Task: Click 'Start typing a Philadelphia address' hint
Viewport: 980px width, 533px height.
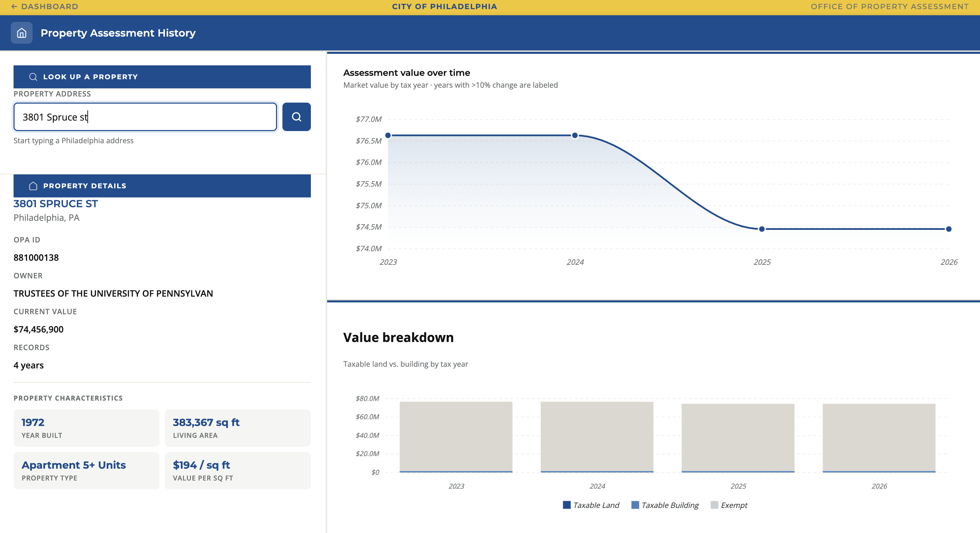Action: [x=73, y=141]
